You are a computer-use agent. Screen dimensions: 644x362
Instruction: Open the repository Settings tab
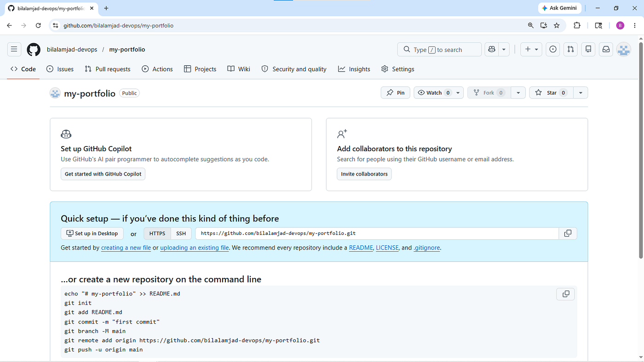point(398,69)
